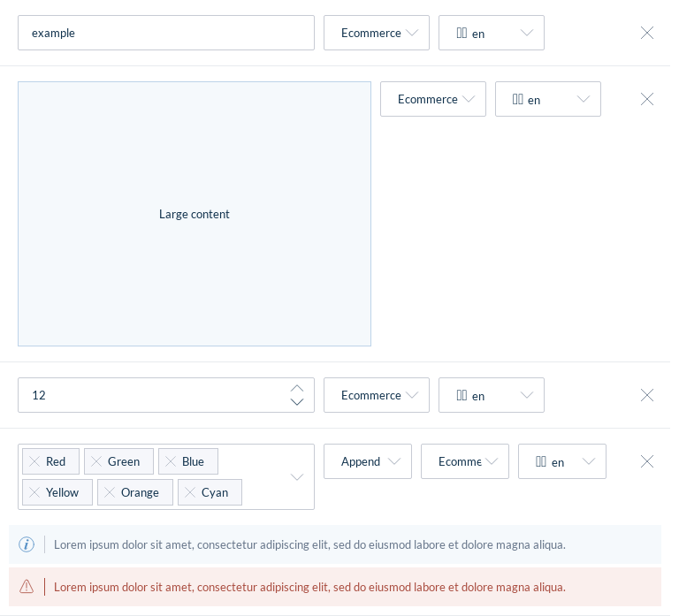Decrease the number value below 12
This screenshot has width=679, height=616.
point(297,402)
